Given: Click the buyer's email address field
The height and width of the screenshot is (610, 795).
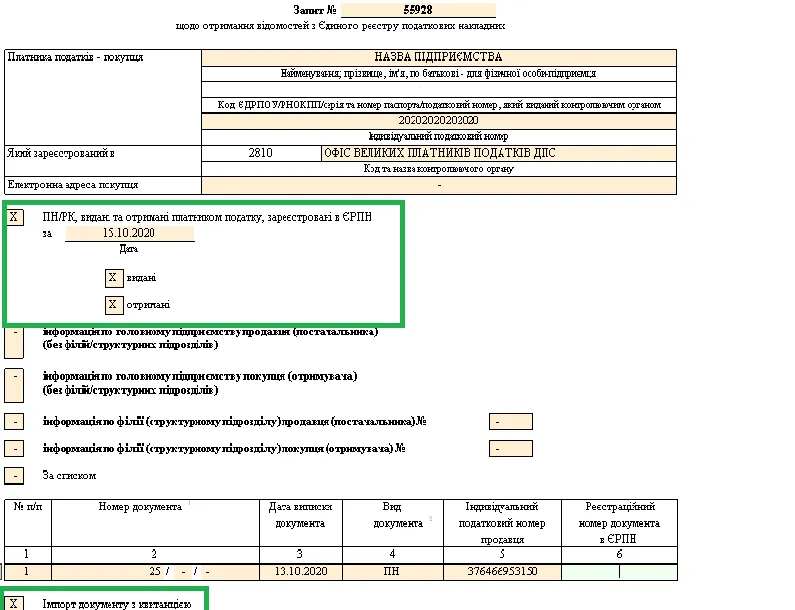Looking at the screenshot, I should pyautogui.click(x=439, y=186).
